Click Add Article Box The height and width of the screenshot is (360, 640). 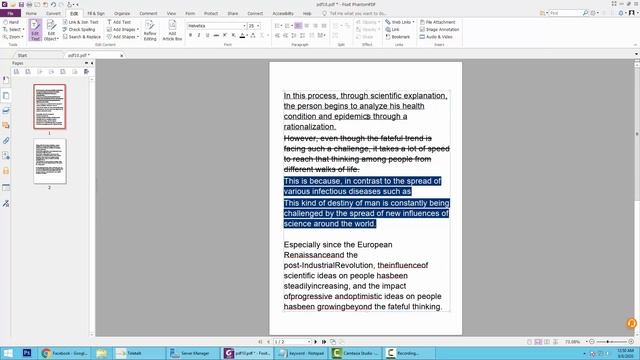point(172,30)
